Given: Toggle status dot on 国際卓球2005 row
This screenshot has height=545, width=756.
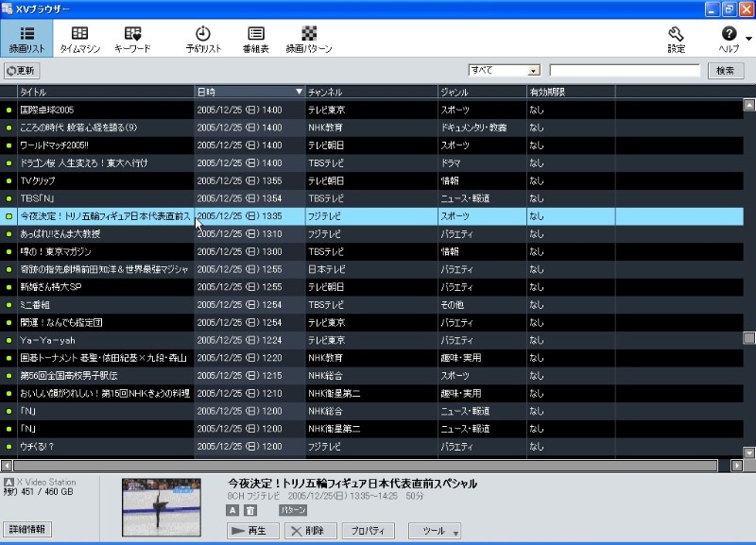Looking at the screenshot, I should coord(9,111).
